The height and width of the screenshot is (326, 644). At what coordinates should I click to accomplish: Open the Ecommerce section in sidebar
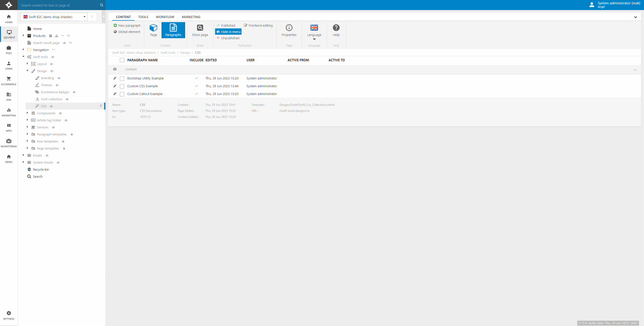pyautogui.click(x=9, y=80)
